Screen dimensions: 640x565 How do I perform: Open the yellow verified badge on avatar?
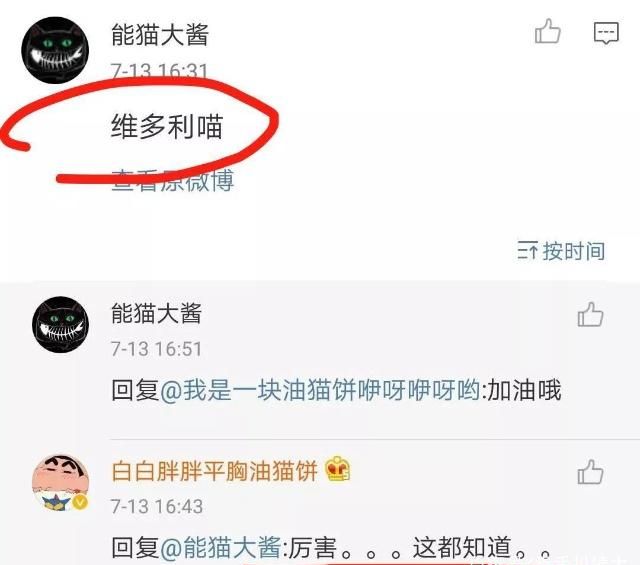80,502
